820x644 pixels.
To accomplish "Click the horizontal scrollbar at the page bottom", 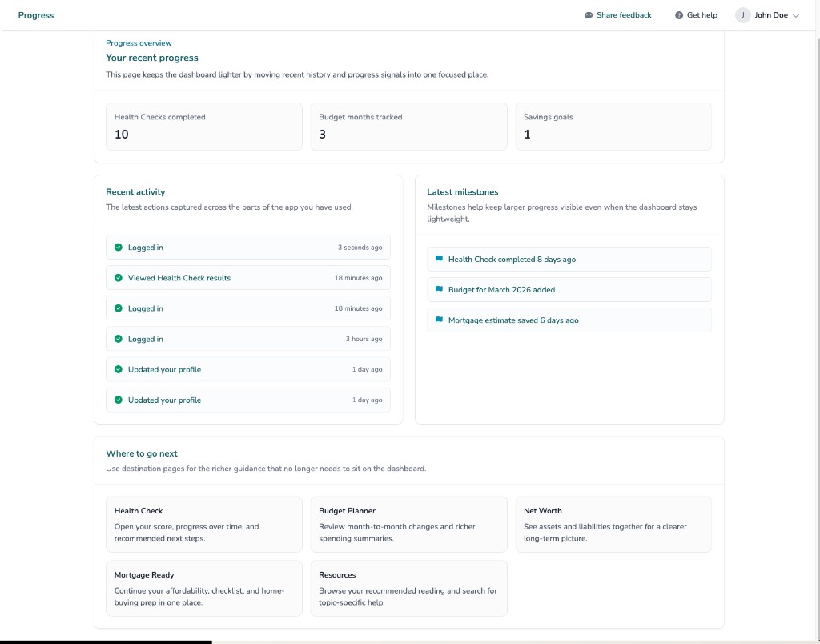I will 106,642.
